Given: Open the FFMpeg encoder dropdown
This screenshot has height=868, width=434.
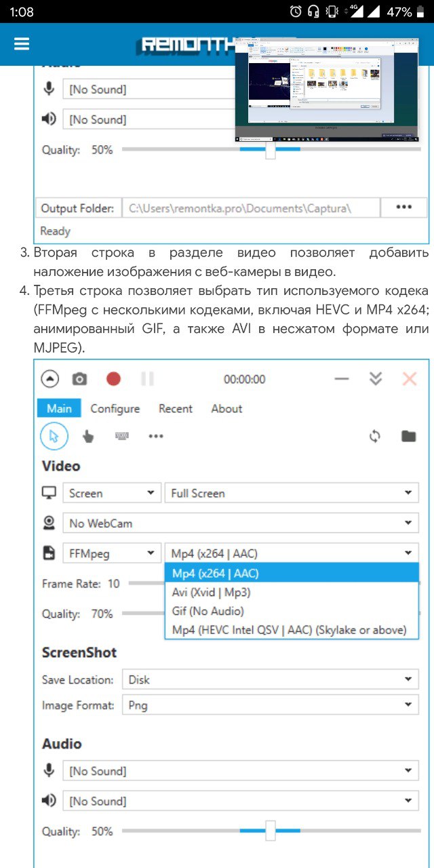Looking at the screenshot, I should pos(112,553).
